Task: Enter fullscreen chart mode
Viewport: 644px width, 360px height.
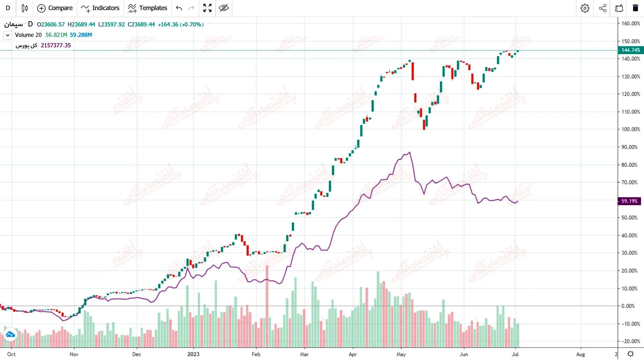Action: (x=208, y=8)
